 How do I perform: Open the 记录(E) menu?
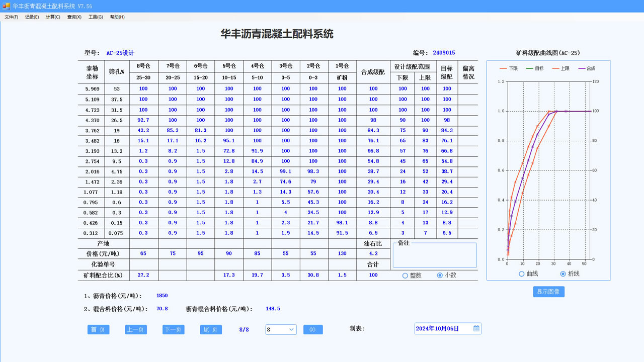(x=32, y=17)
